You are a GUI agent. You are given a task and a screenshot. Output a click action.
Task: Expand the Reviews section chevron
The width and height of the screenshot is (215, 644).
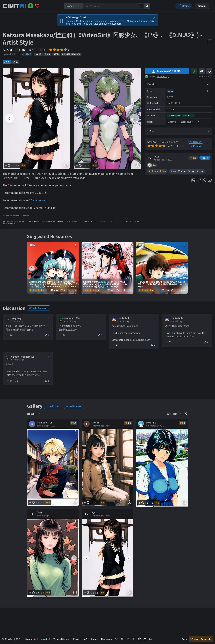click(208, 144)
